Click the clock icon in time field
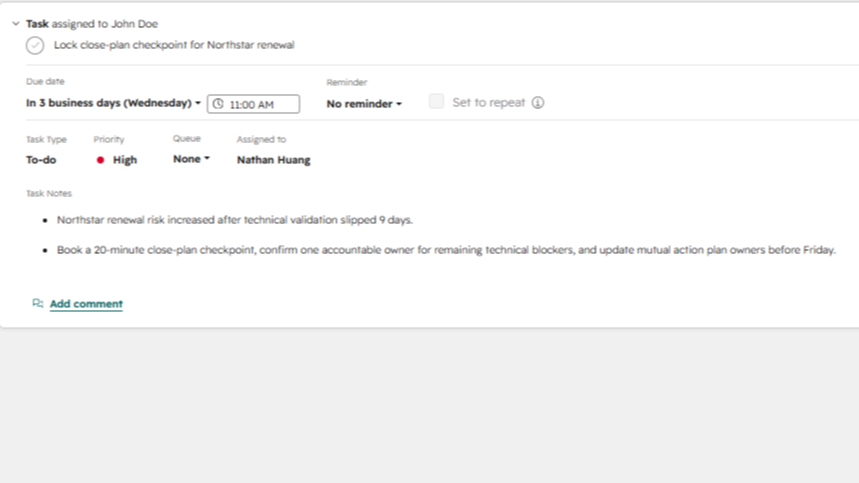Screen dimensions: 859x483 (218, 104)
